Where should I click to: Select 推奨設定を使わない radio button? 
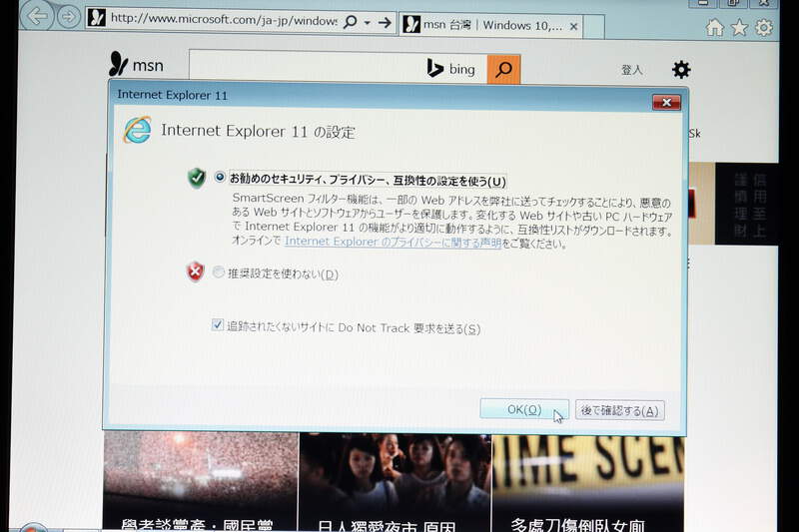218,272
